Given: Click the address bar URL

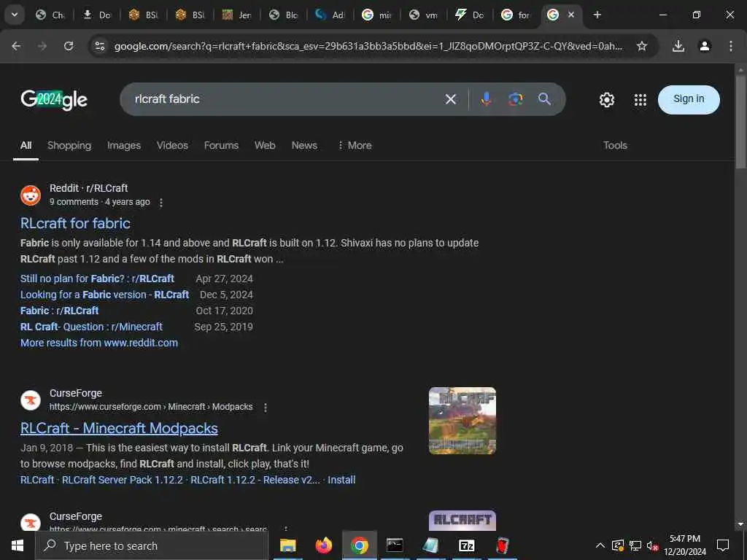Looking at the screenshot, I should point(368,46).
